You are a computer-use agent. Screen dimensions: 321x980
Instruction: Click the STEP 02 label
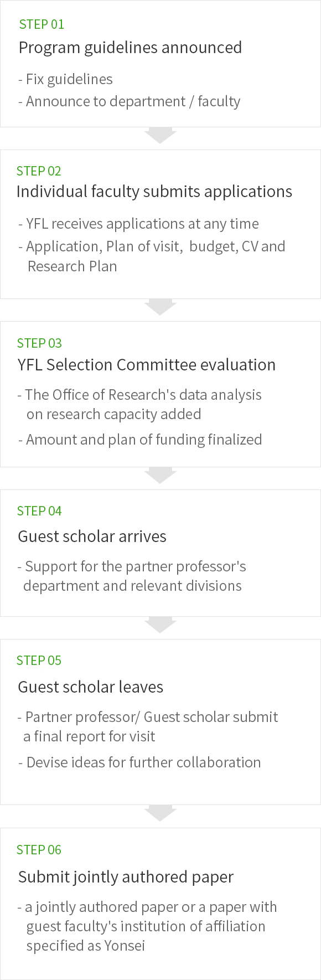point(39,171)
